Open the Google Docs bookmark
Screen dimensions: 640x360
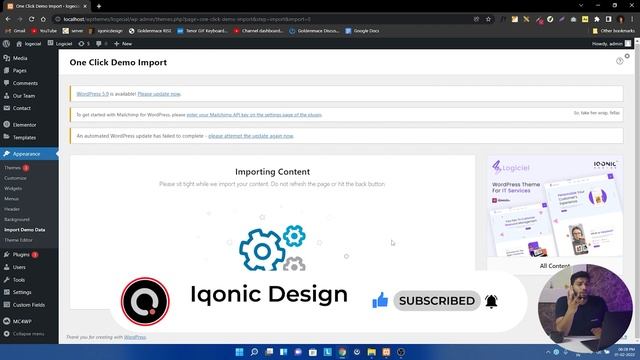[362, 31]
